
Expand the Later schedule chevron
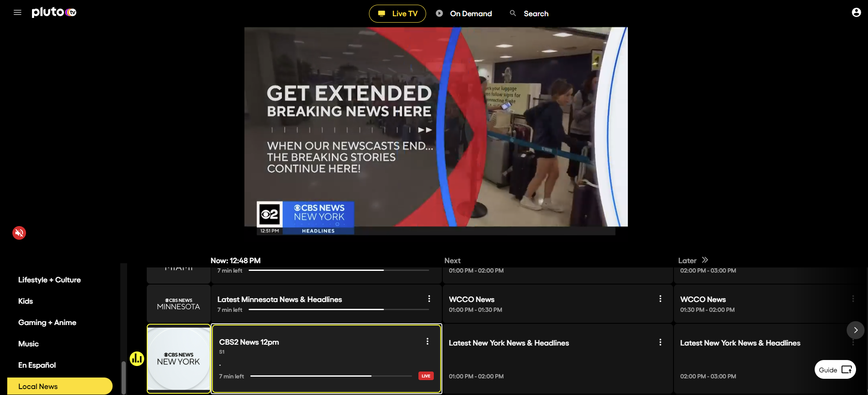click(704, 260)
